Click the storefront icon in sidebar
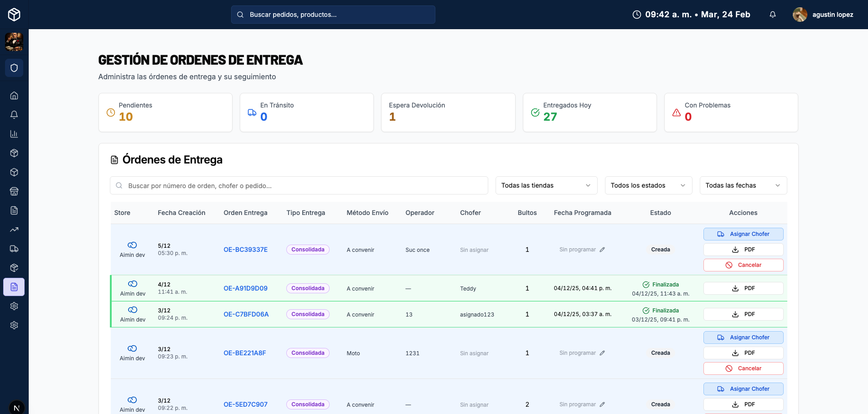 (14, 191)
